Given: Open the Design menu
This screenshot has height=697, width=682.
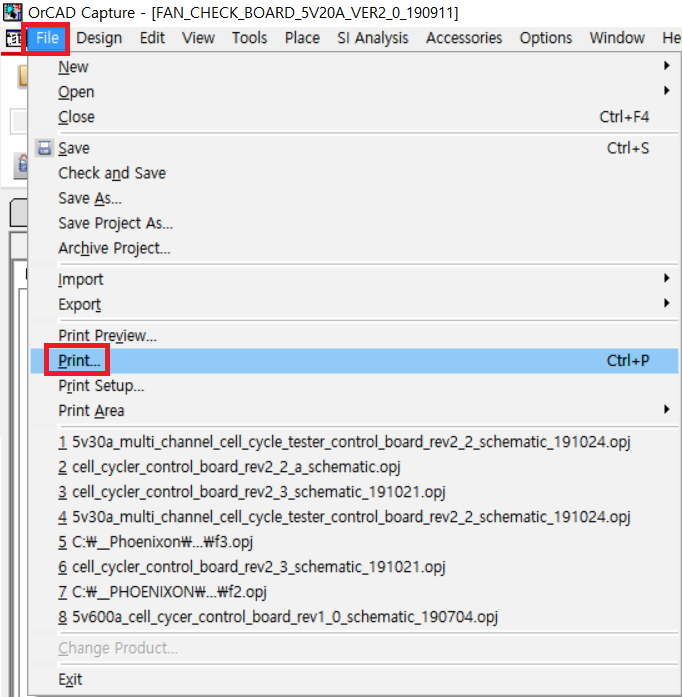Looking at the screenshot, I should click(x=99, y=38).
